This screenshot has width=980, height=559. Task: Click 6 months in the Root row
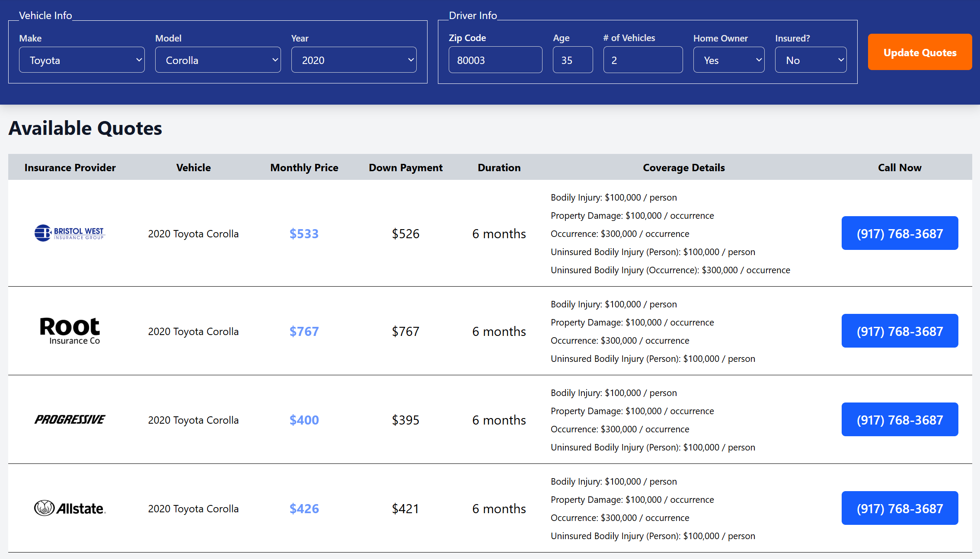[x=499, y=332]
